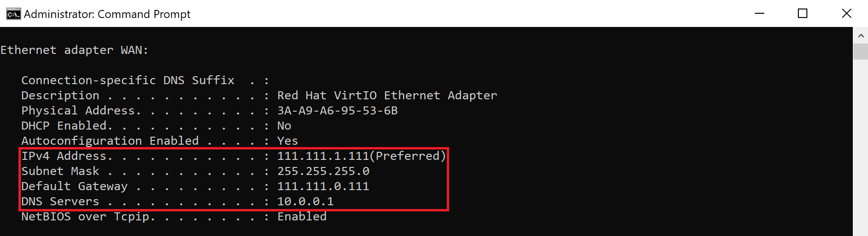Click the Command Prompt icon in title bar
The image size is (868, 236).
tap(13, 14)
